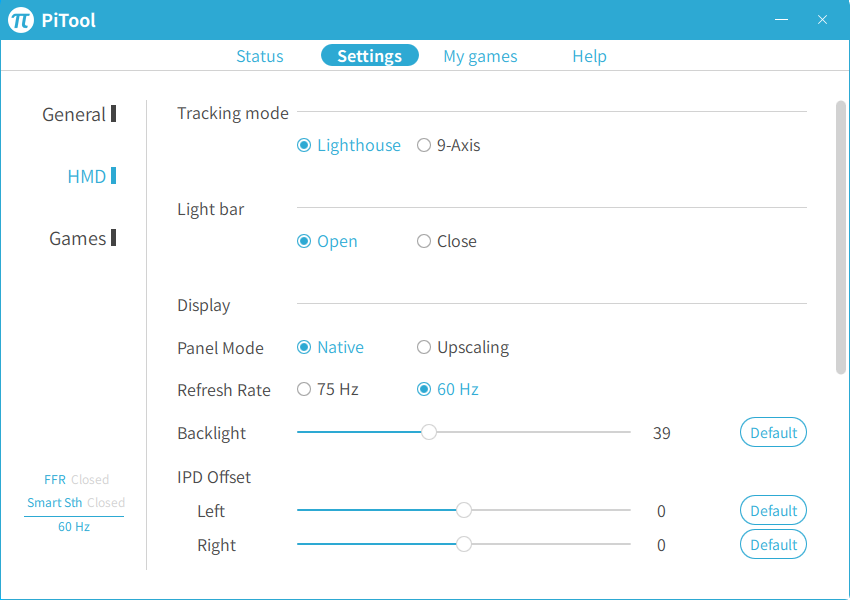Open the Help tab
The image size is (850, 600).
click(589, 56)
